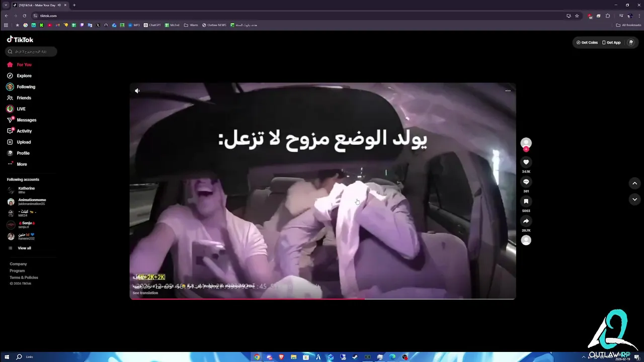The image size is (644, 362).
Task: Open the Outlaw NEWS bookmark
Action: click(214, 25)
